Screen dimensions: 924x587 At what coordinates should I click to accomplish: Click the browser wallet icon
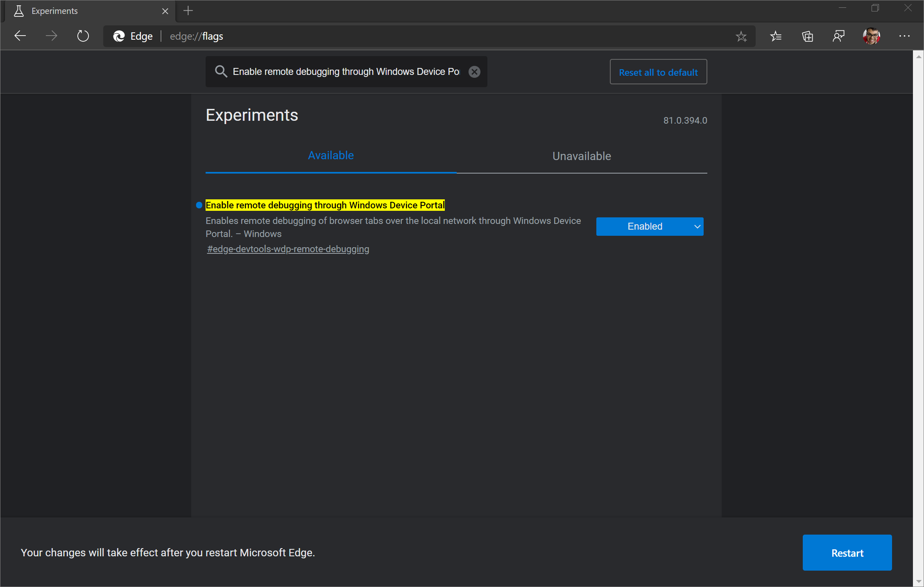pos(808,36)
